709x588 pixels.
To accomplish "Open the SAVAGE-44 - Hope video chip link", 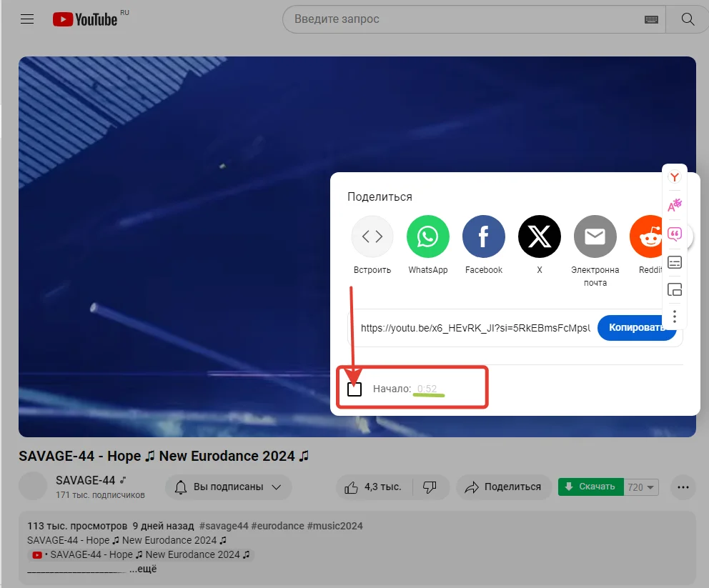I will coord(141,554).
